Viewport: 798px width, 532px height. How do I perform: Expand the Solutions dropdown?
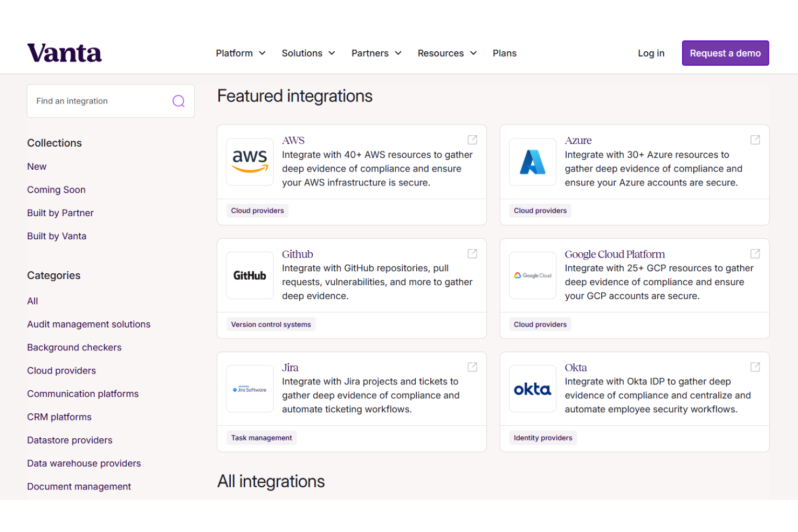tap(308, 53)
